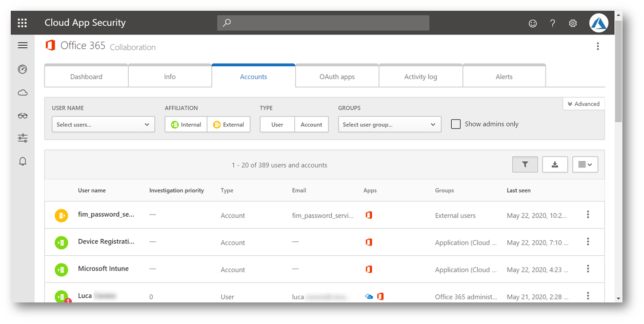Open row actions menu for Luca

tap(588, 296)
